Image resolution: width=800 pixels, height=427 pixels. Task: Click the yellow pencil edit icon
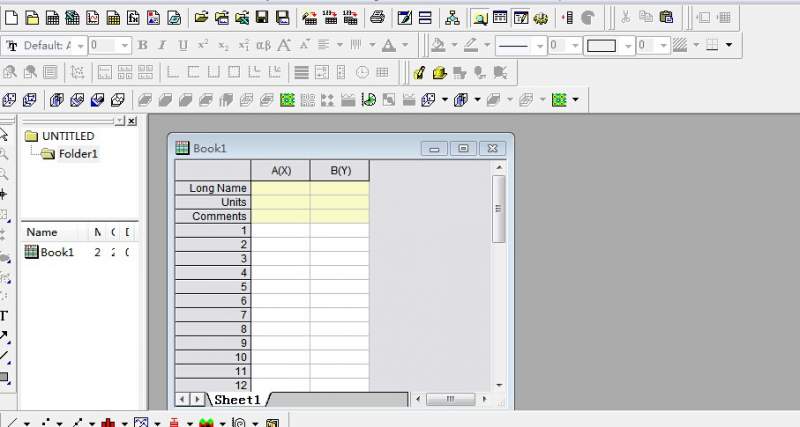419,73
